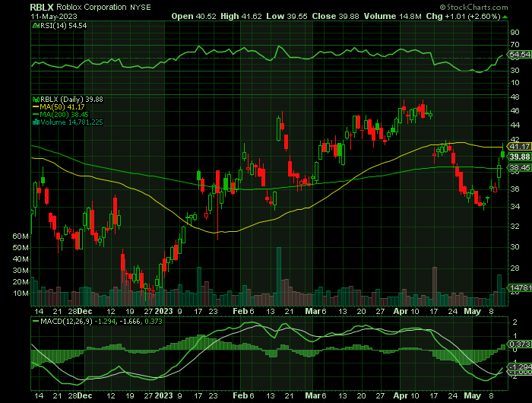
Task: Click Apr on date axis under MACD panel
Action: click(x=401, y=396)
